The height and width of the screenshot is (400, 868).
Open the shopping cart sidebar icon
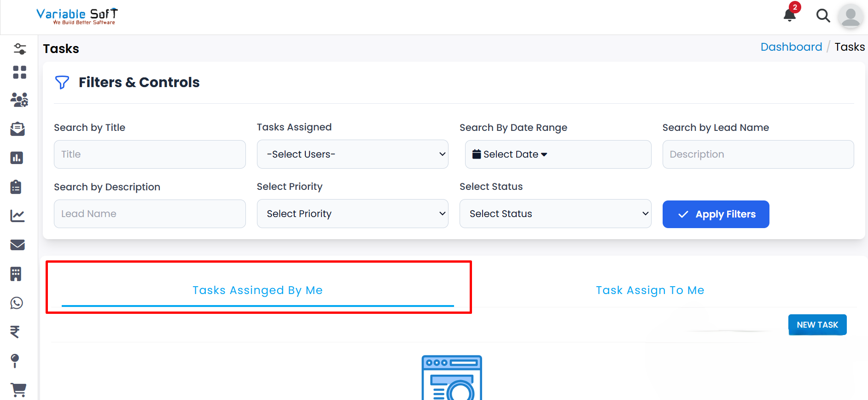18,390
